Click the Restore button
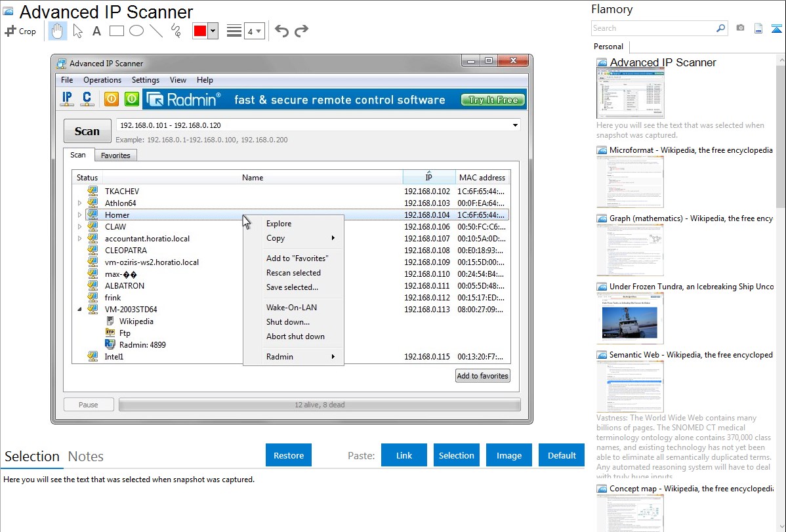 pos(288,455)
